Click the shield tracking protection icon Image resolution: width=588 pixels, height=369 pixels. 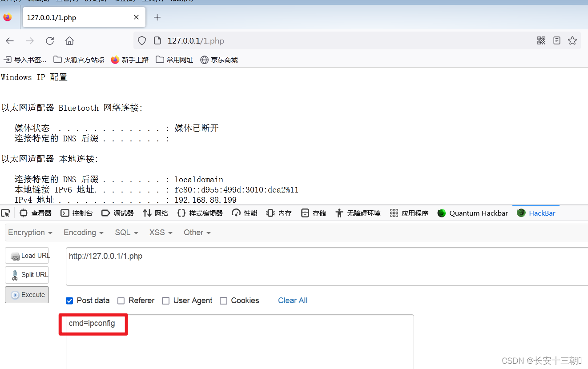pyautogui.click(x=142, y=41)
